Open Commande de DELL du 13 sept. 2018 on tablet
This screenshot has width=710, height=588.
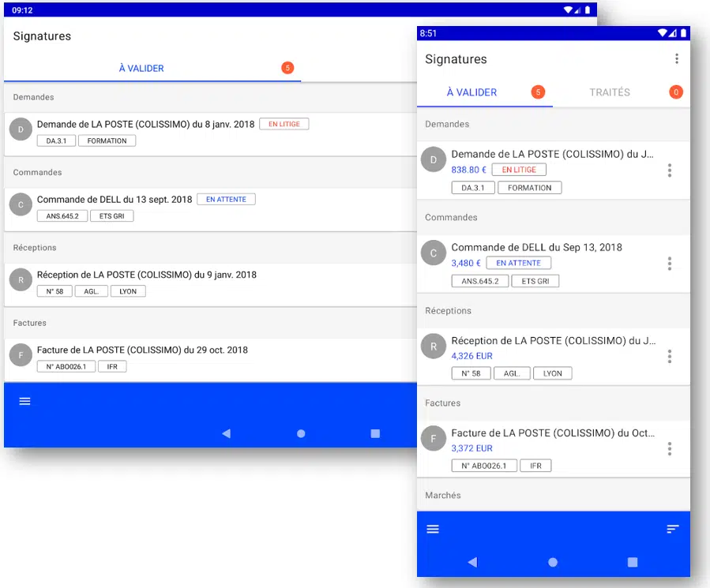115,200
